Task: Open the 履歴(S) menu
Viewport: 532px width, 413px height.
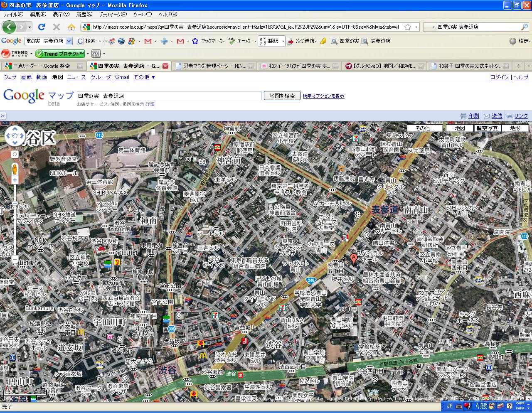Action: [x=84, y=15]
